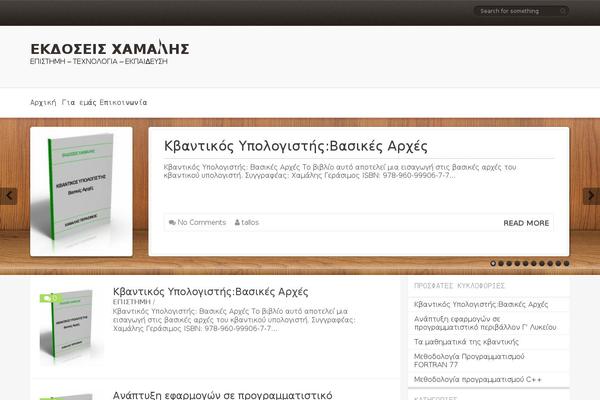Go to the Αρχική menu item
The width and height of the screenshot is (600, 400).
(x=43, y=103)
